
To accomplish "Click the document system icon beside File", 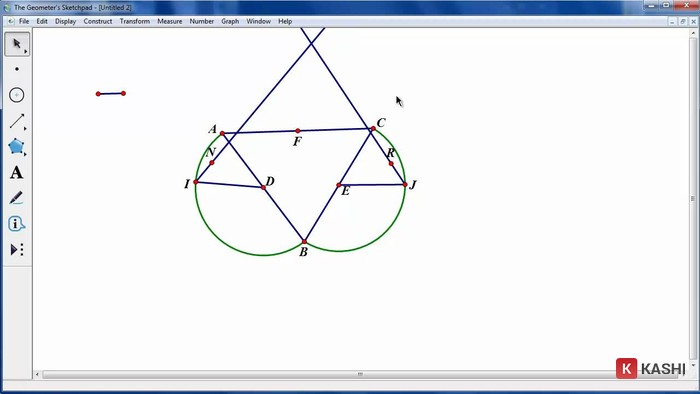I will [11, 21].
